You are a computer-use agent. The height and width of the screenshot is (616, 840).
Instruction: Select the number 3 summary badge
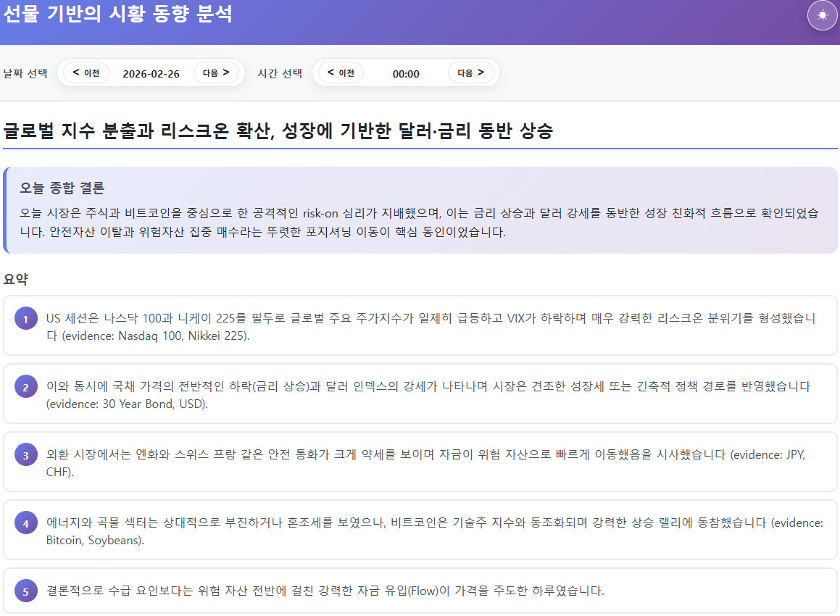click(x=25, y=456)
